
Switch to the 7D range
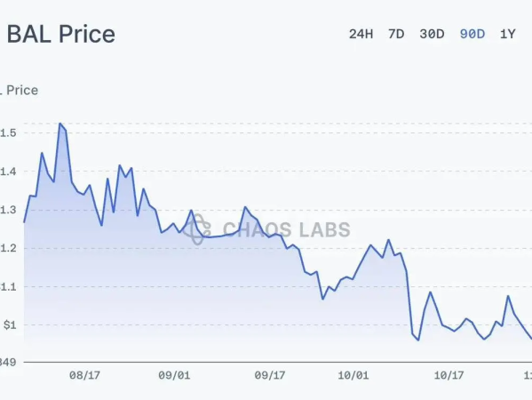(396, 34)
